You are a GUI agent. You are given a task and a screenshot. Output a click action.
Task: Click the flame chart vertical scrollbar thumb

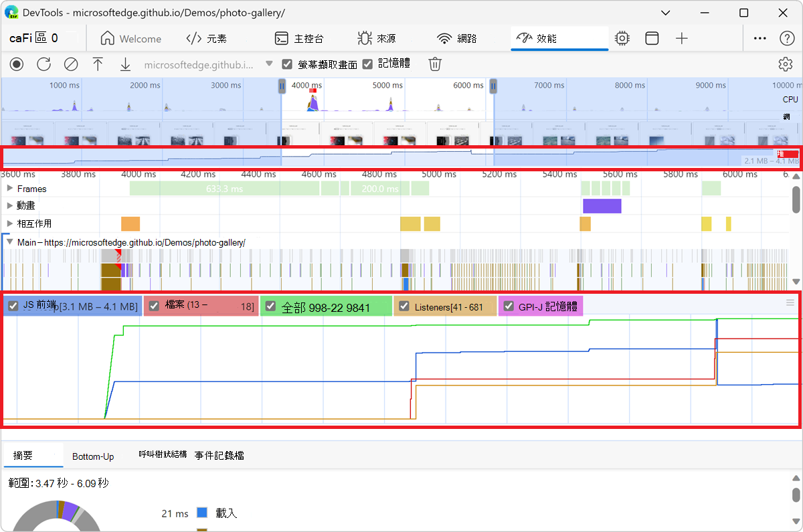pyautogui.click(x=796, y=199)
